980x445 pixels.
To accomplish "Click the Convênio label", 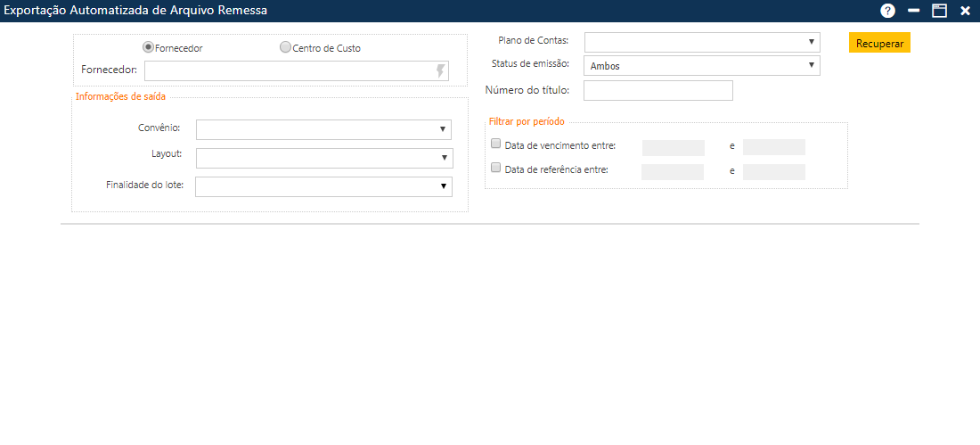I will tap(159, 128).
